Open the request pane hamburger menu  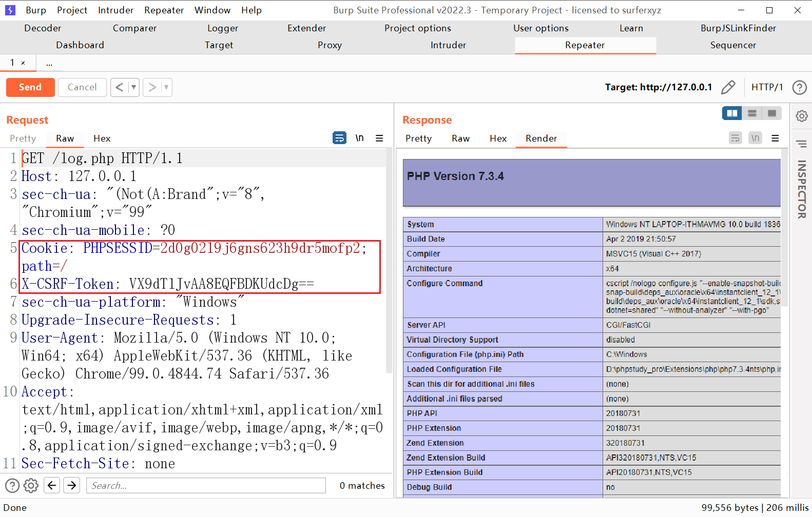coord(379,138)
